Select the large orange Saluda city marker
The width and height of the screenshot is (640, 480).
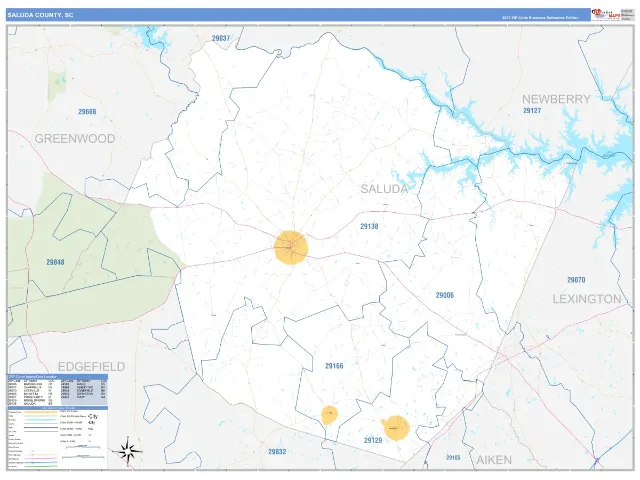pos(291,247)
